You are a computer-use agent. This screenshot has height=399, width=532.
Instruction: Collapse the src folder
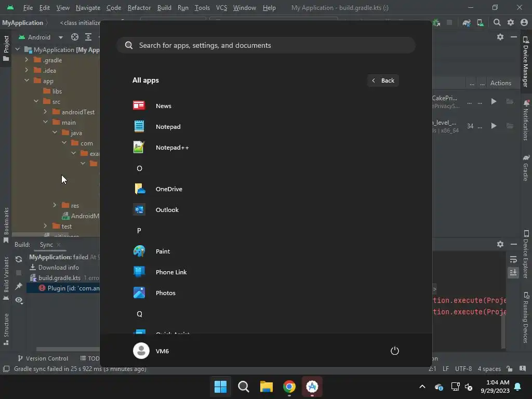click(36, 101)
